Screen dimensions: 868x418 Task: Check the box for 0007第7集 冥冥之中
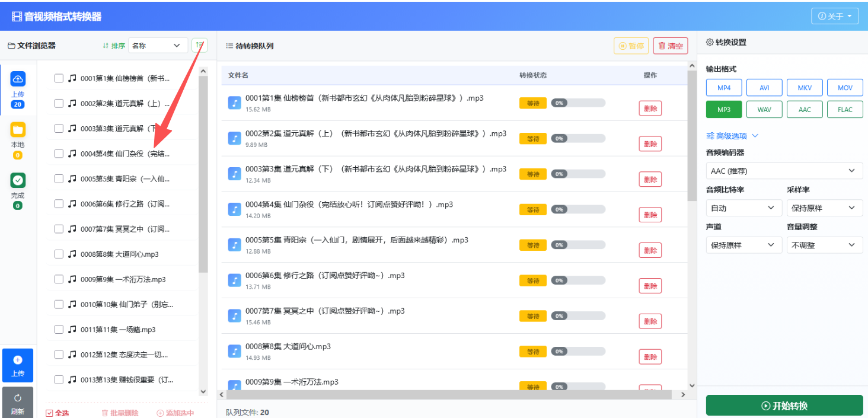[59, 229]
